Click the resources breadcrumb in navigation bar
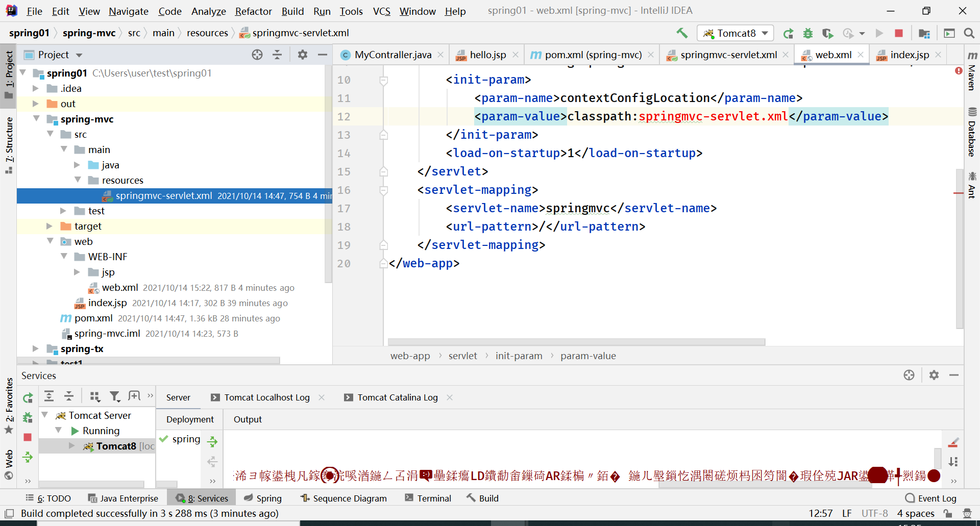This screenshot has height=526, width=980. [x=207, y=33]
